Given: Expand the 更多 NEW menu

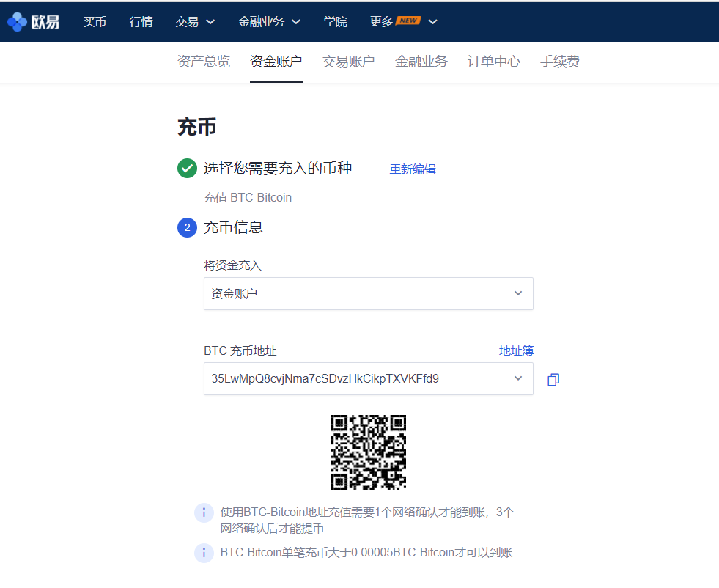Looking at the screenshot, I should [x=404, y=21].
